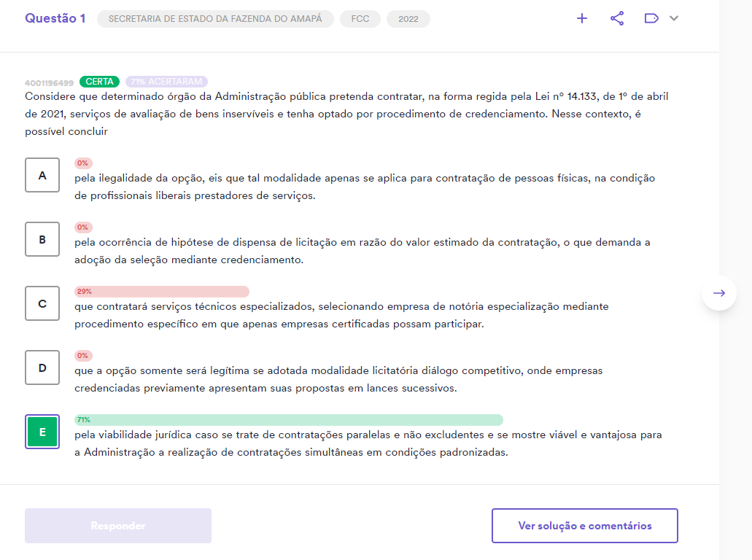Select answer alternative A

click(42, 175)
